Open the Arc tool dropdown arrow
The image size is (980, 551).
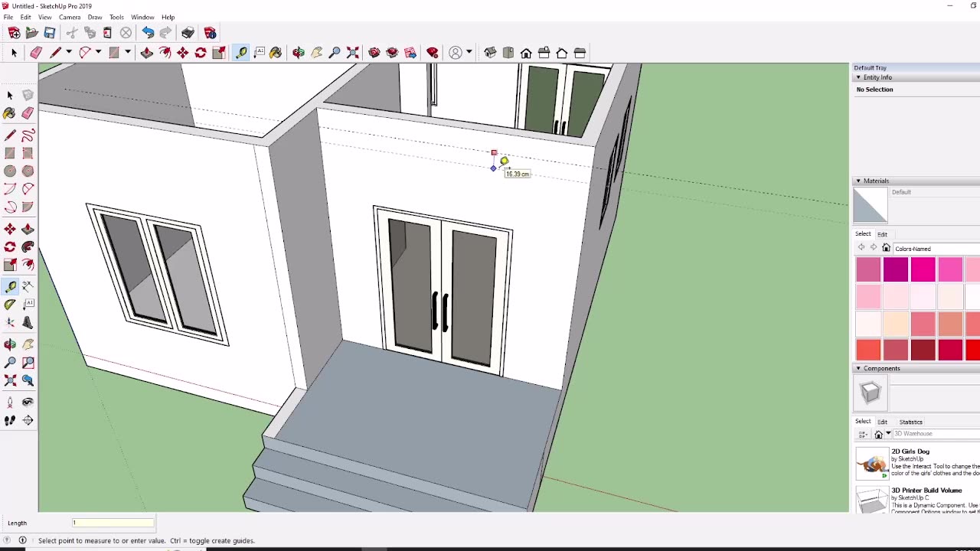98,52
